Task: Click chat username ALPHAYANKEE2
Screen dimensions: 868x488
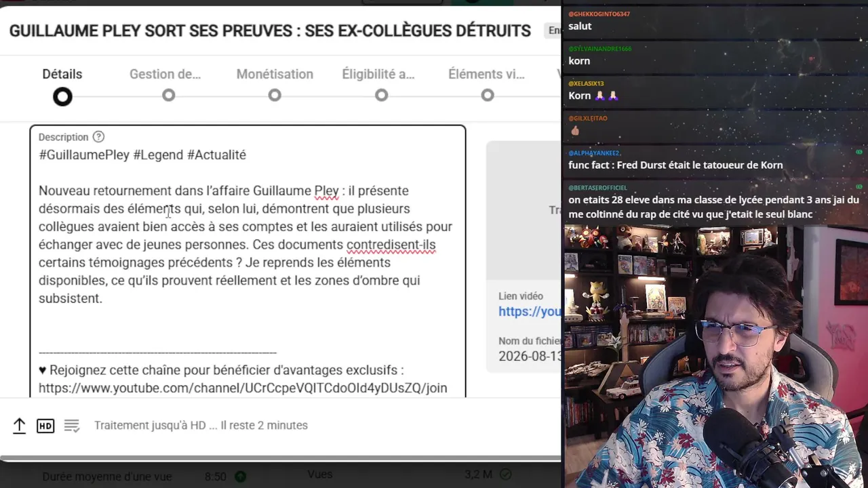Action: (594, 153)
